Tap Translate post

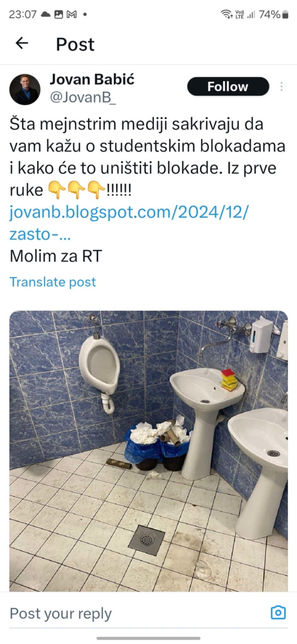[x=53, y=282]
